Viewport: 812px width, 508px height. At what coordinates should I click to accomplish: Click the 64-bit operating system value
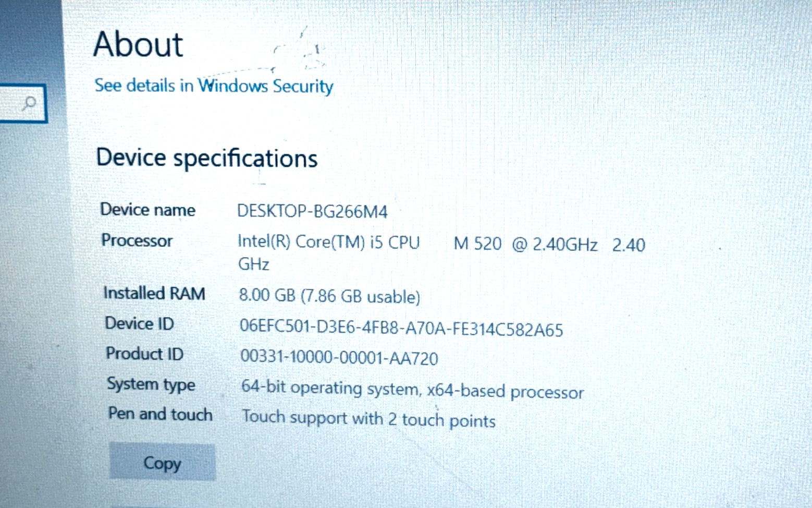pos(412,390)
